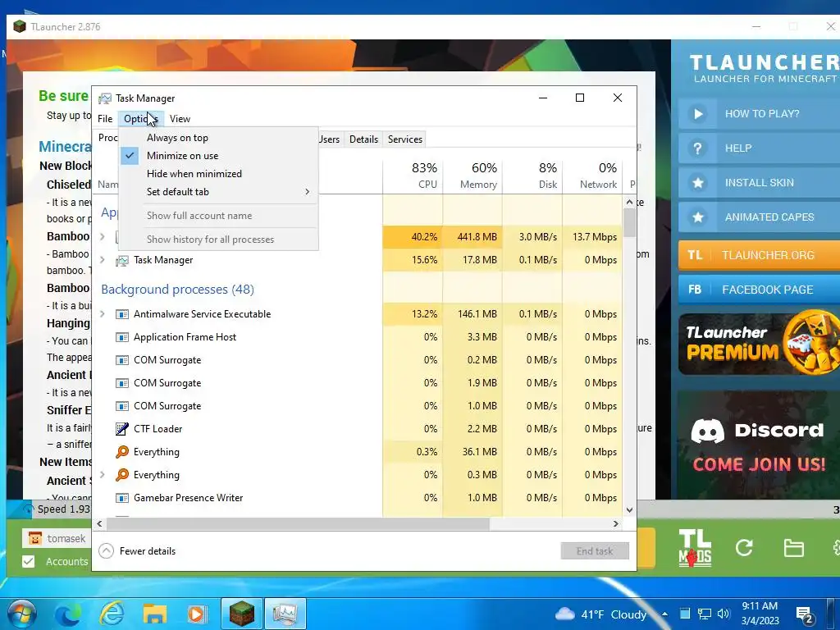840x630 pixels.
Task: Close the Options menu header
Action: coord(141,119)
